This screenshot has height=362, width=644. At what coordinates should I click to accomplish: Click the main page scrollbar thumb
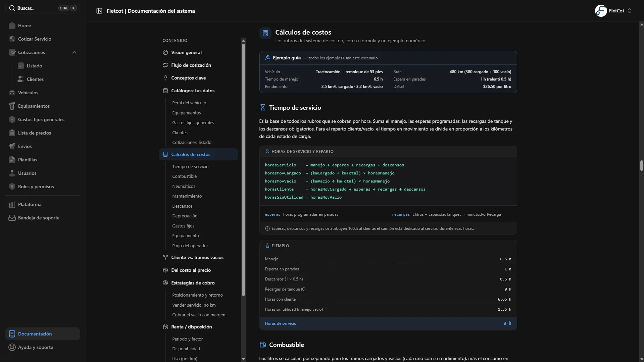[641, 166]
